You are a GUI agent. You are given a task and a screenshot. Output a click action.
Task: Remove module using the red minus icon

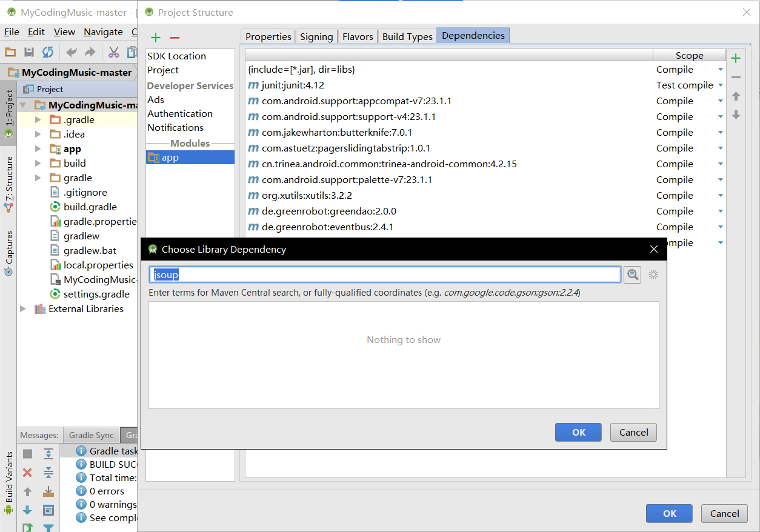(175, 38)
